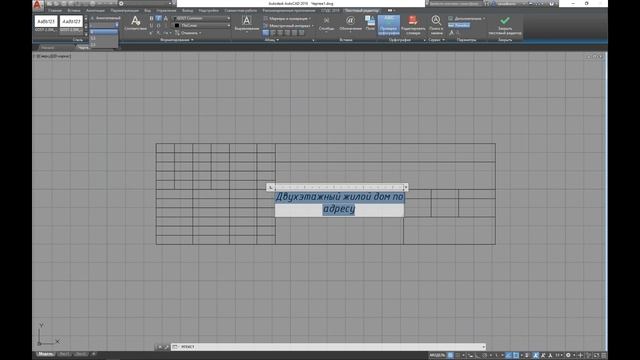This screenshot has height=360, width=640.
Task: Toggle Underline formatting
Action: [x=151, y=26]
